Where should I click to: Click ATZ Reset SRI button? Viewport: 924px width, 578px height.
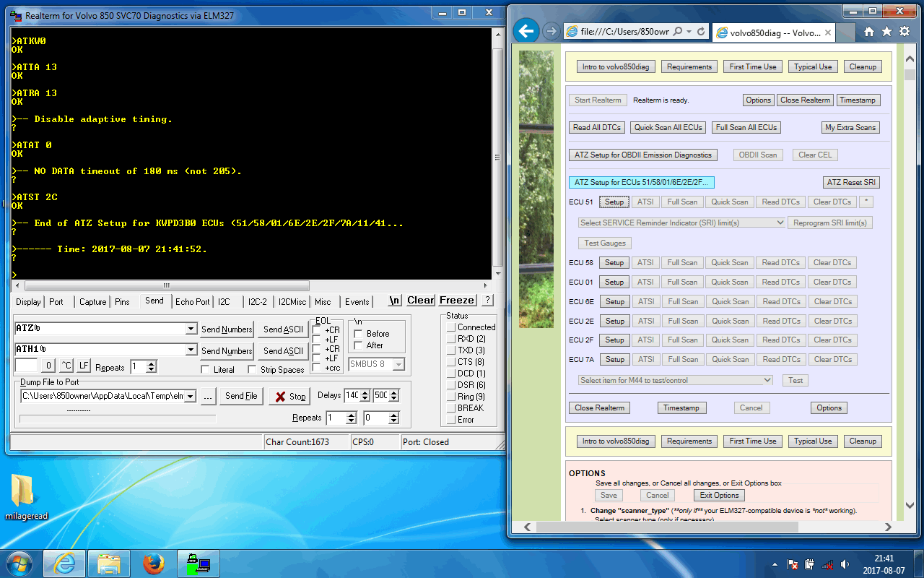click(x=853, y=182)
